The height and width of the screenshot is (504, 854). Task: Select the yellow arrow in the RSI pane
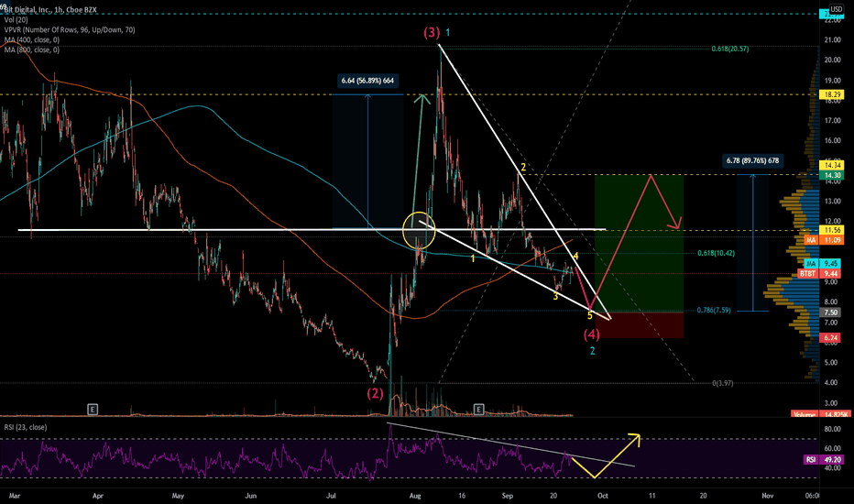[x=606, y=456]
